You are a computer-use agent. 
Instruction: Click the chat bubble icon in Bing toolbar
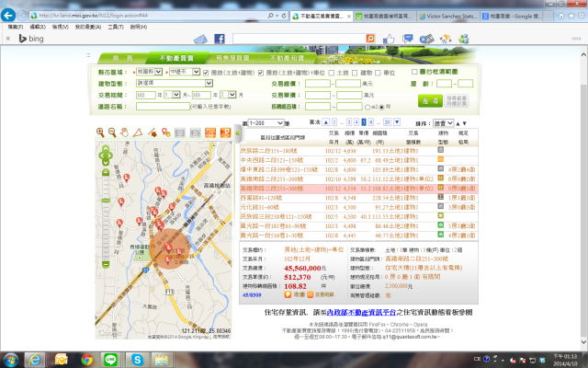point(407,39)
